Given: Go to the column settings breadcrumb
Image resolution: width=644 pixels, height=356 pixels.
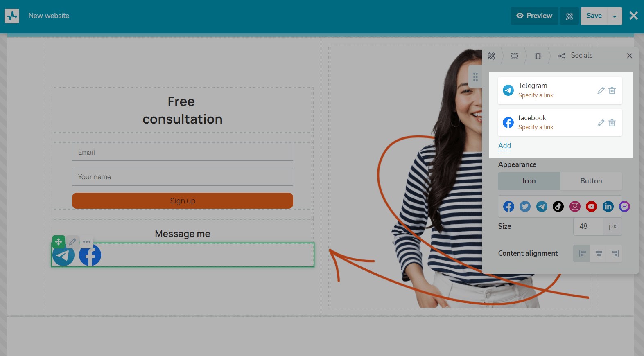Looking at the screenshot, I should point(538,56).
